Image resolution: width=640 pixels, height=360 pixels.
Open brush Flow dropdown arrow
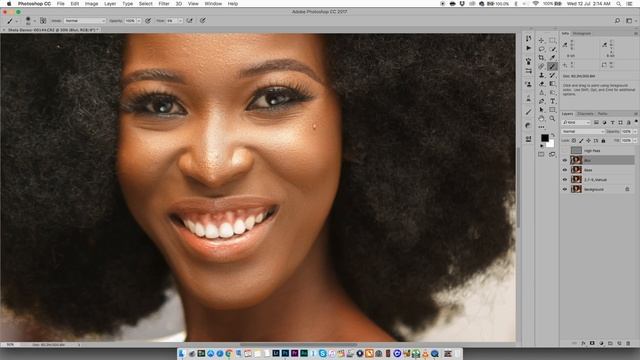(x=180, y=20)
